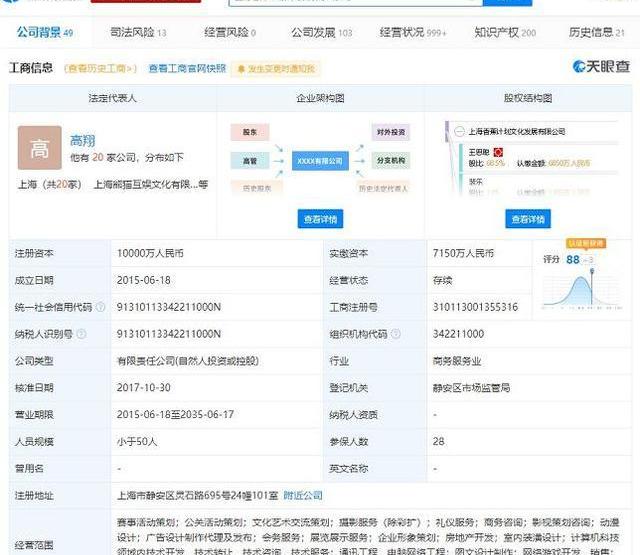Click 查看详情 under 企业架构图
Screen dimensions: 640x555
[320, 219]
